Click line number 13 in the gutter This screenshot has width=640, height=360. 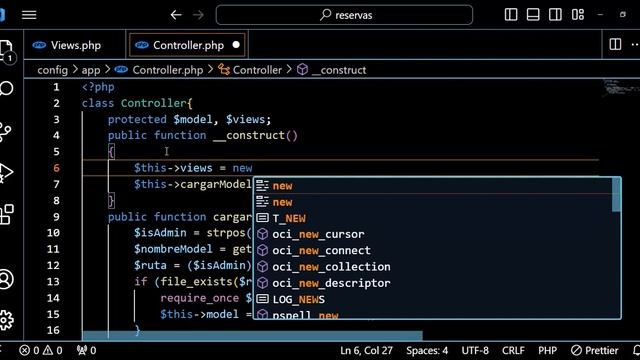pyautogui.click(x=53, y=282)
